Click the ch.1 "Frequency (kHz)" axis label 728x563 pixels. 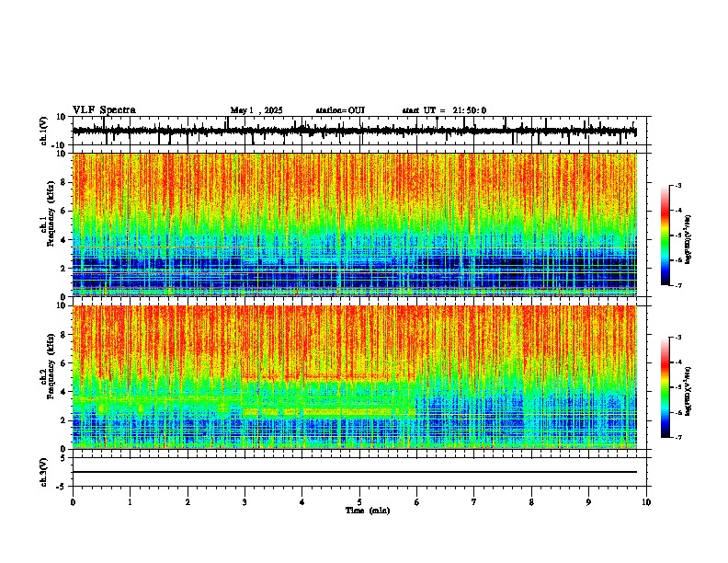pos(51,213)
